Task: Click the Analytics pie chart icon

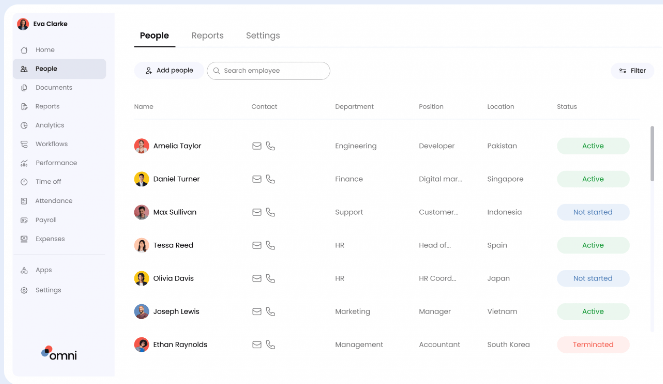Action: (x=24, y=126)
